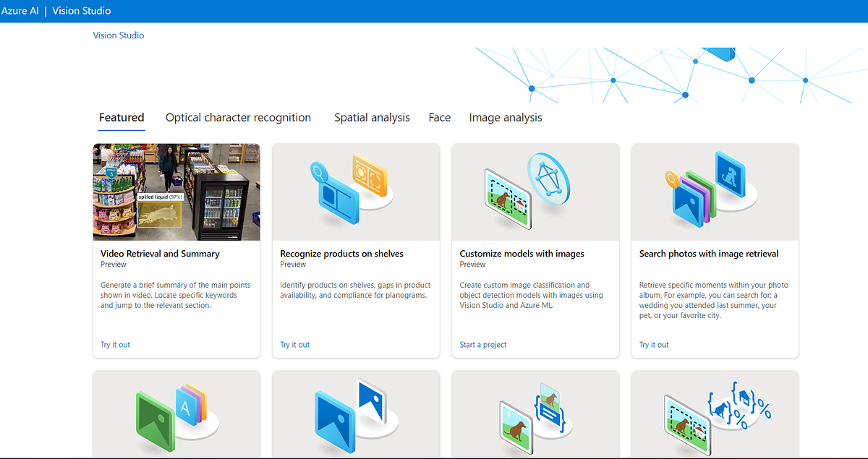Image resolution: width=868 pixels, height=459 pixels.
Task: Click Start a project on Customize models card
Action: click(482, 345)
